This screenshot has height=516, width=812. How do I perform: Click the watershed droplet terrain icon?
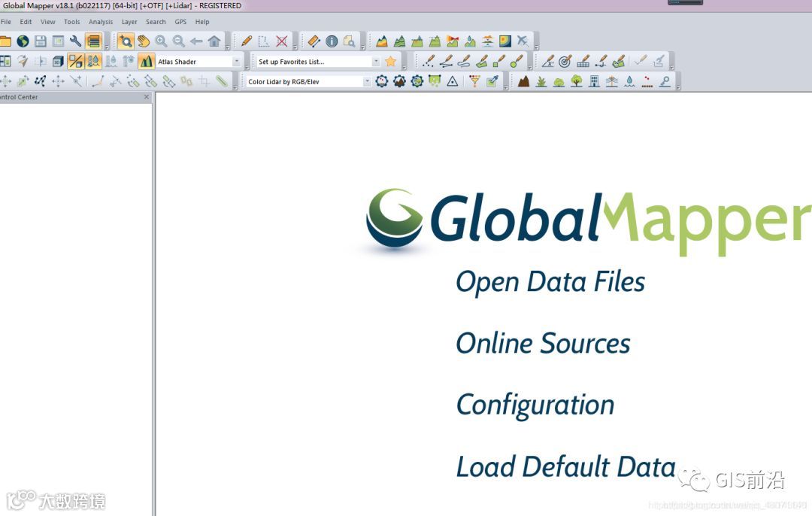(470, 41)
